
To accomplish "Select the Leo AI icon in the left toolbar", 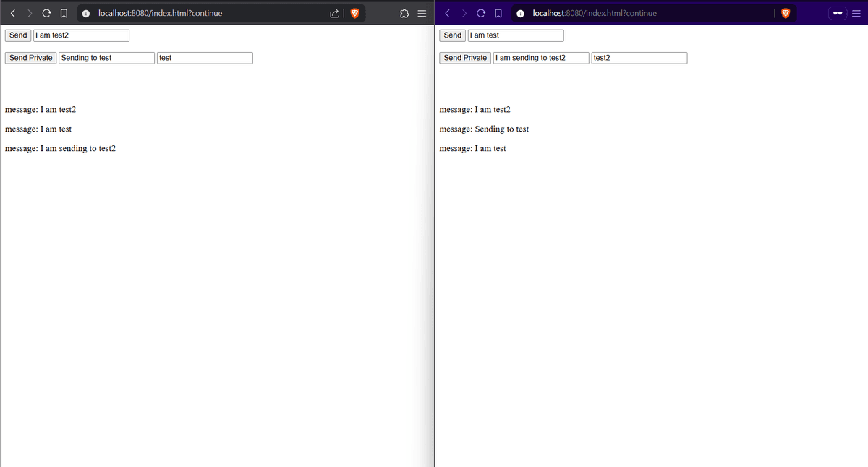I will point(404,13).
